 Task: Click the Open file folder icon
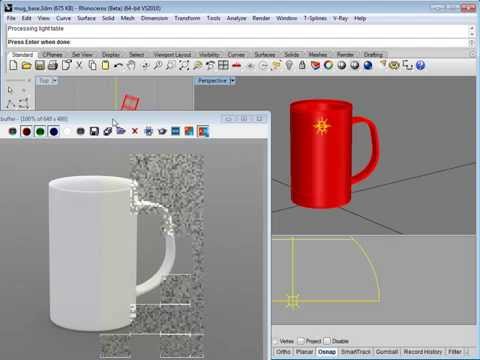(26, 65)
